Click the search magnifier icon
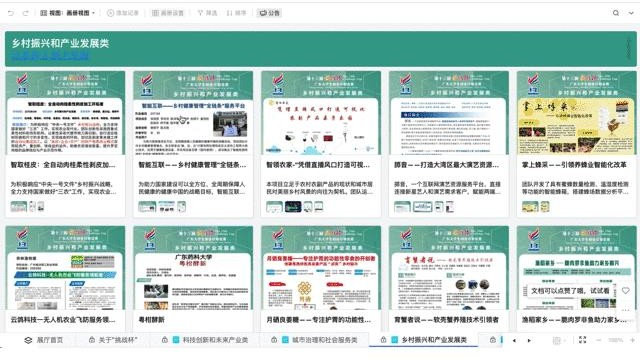Image resolution: width=640 pixels, height=360 pixels. [616, 13]
